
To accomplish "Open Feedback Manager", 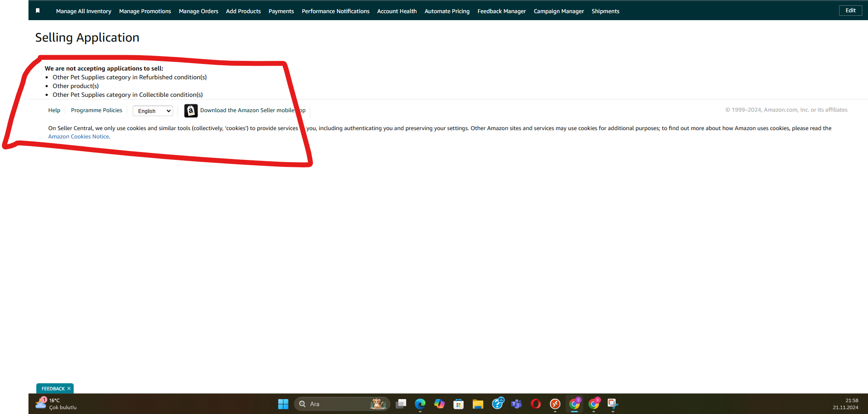I will (502, 11).
